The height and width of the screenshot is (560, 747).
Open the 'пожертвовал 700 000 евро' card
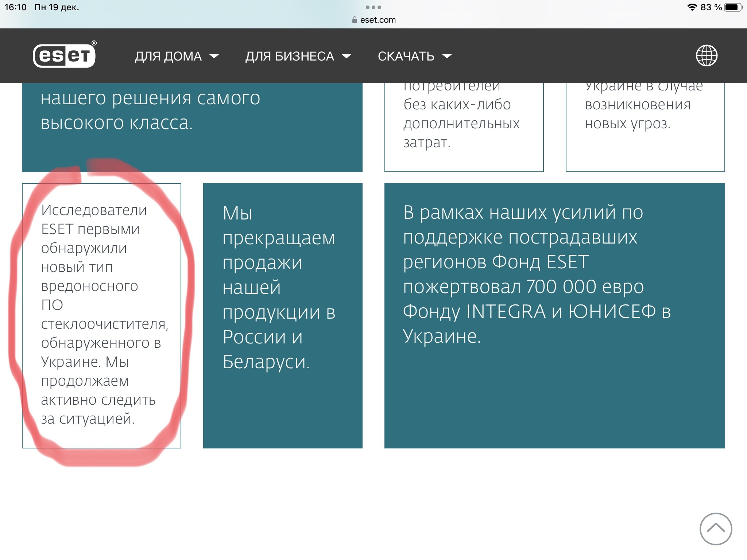click(554, 315)
